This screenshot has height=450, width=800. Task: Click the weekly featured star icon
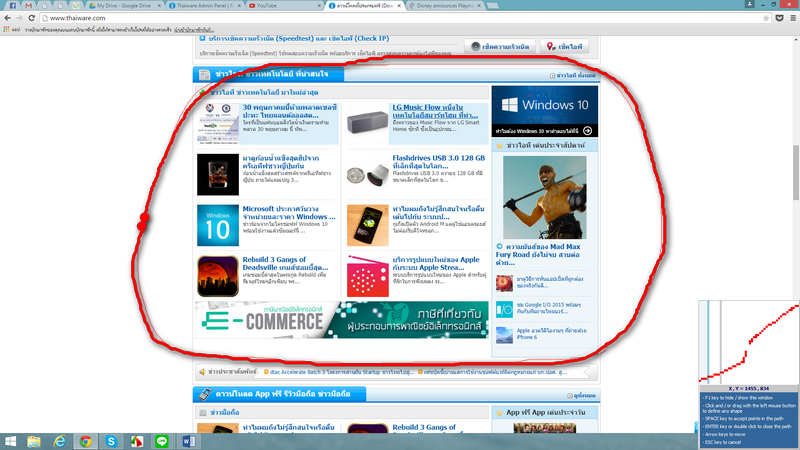[499, 146]
